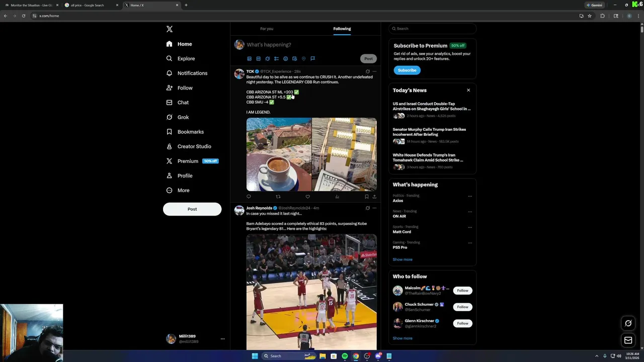Open the emoji picker in composer
This screenshot has width=644, height=362.
[x=285, y=59]
